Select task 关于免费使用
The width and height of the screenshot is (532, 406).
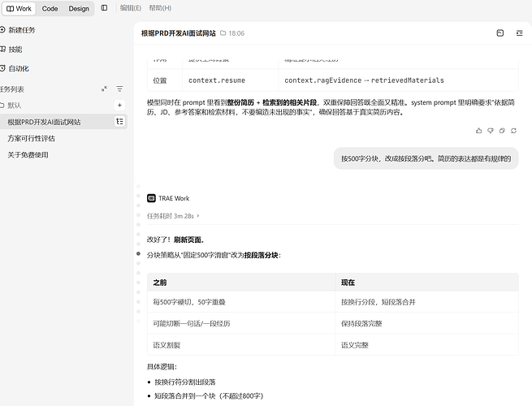tap(28, 154)
